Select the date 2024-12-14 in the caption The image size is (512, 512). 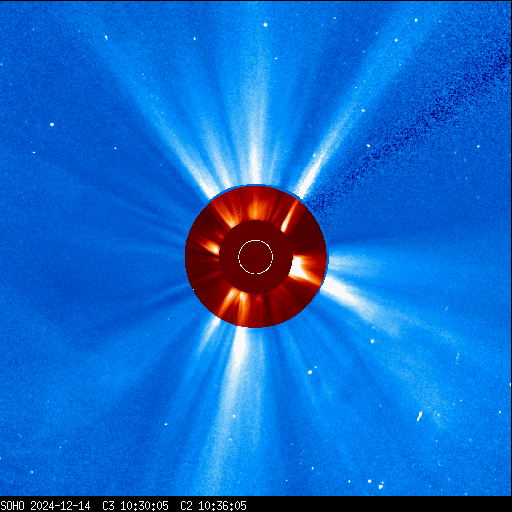60,505
